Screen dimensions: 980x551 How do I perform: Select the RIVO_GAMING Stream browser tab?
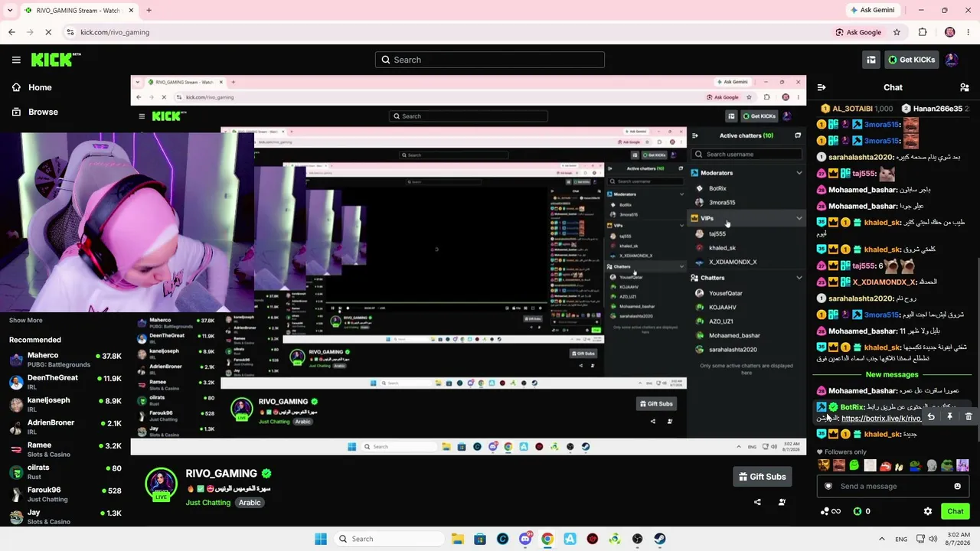point(78,10)
